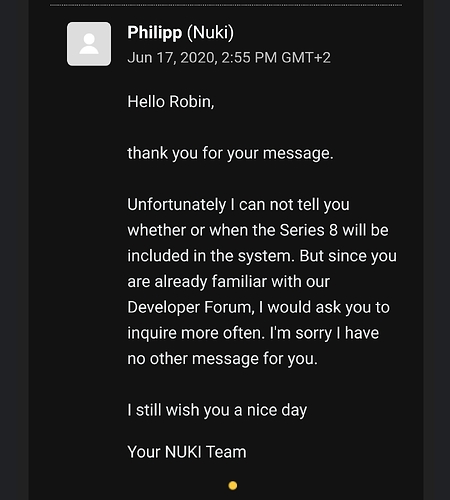The image size is (450, 500).
Task: Select line starting 'included in the system'
Action: (x=262, y=256)
